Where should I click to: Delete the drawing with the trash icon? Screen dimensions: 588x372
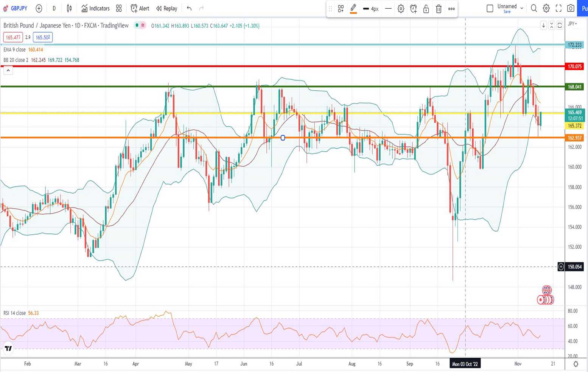click(x=439, y=9)
